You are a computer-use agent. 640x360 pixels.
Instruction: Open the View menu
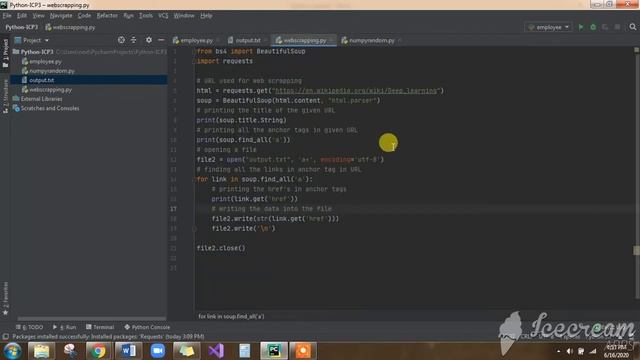[38, 16]
